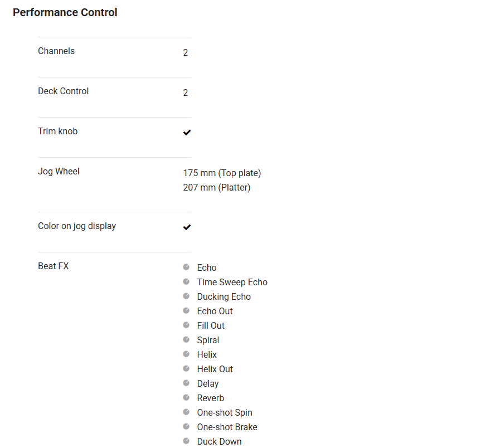Click the Trim knob checkmark
The width and height of the screenshot is (496, 448).
[187, 132]
